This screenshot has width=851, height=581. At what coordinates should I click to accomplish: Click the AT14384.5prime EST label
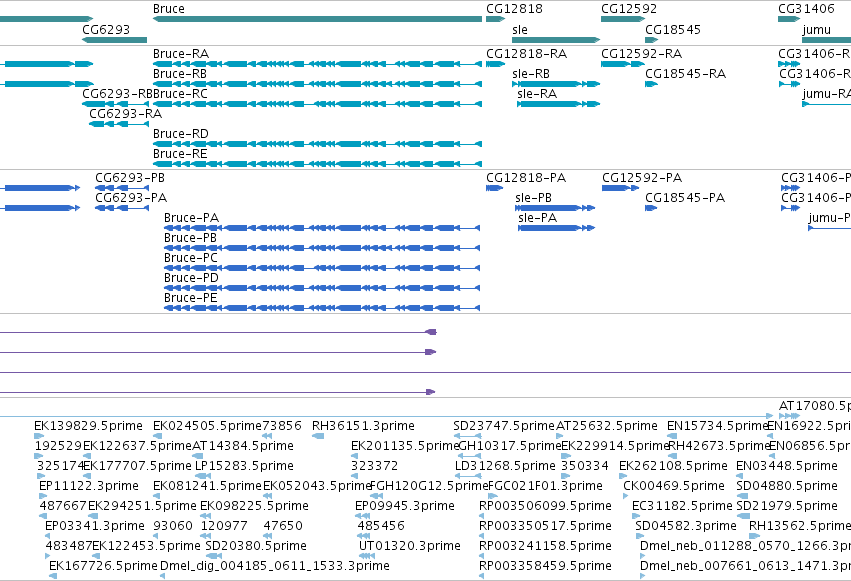coord(243,446)
